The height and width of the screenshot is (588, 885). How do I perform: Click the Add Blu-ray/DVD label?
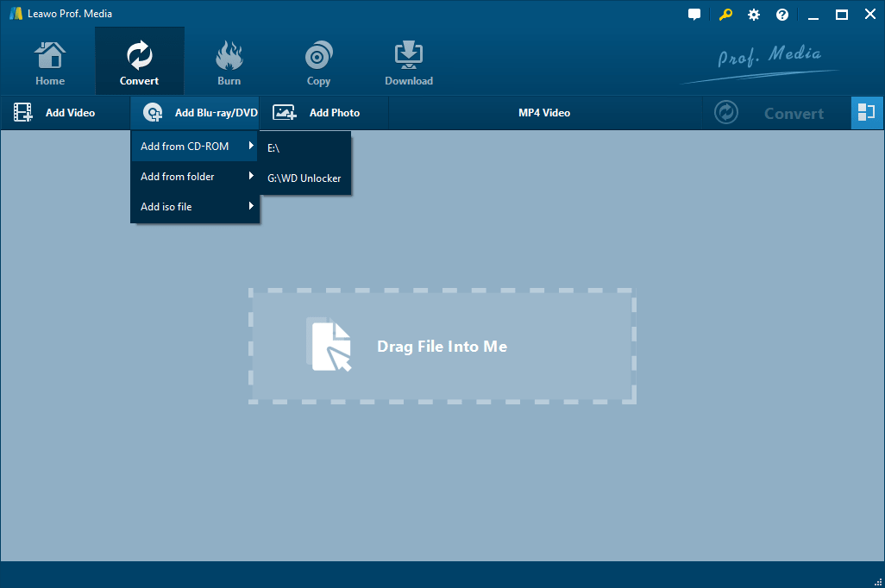[217, 113]
